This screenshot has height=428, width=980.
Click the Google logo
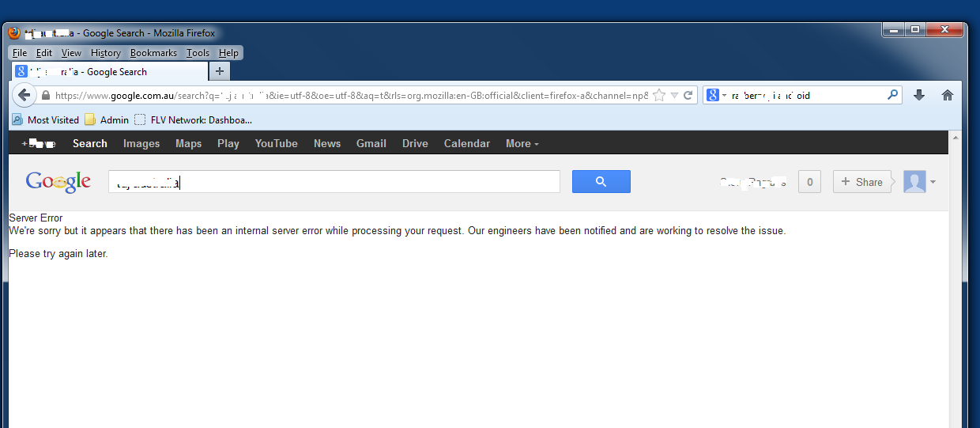(x=58, y=182)
